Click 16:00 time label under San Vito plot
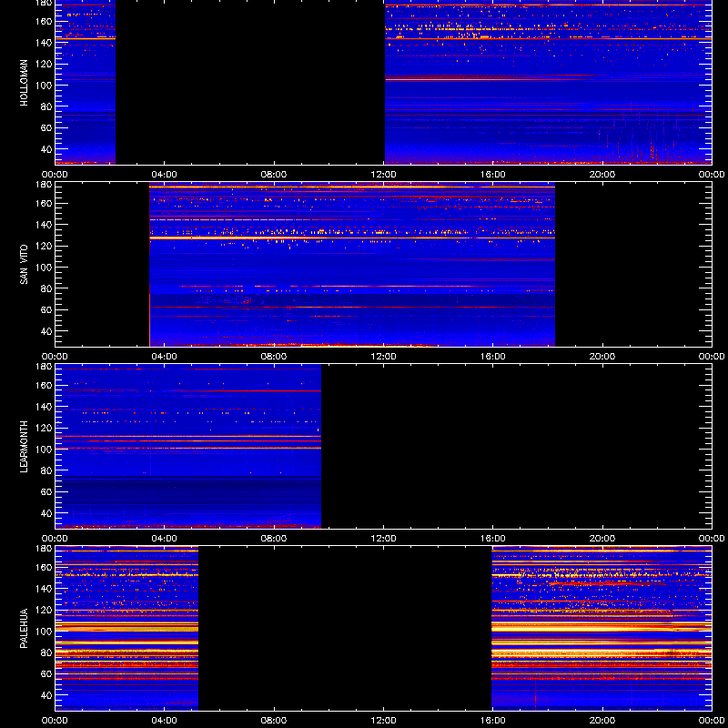This screenshot has width=728, height=728. coord(492,357)
